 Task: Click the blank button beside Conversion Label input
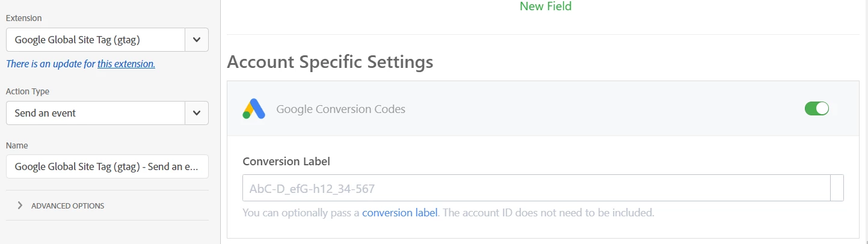point(837,188)
